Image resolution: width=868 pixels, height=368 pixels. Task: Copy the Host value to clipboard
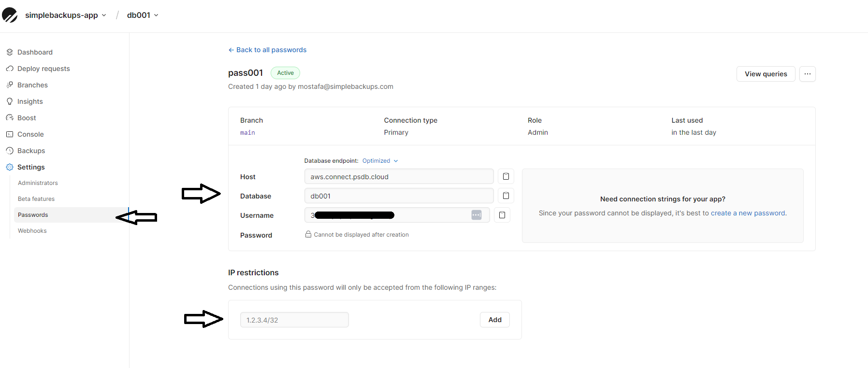click(x=506, y=176)
